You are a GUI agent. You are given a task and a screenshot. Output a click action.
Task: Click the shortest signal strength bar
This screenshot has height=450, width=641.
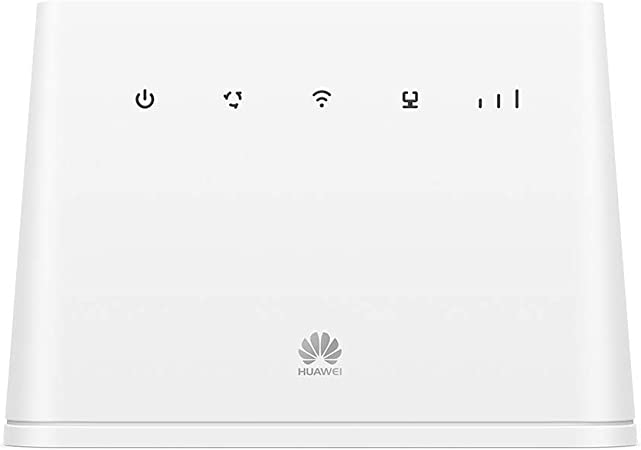pyautogui.click(x=481, y=103)
